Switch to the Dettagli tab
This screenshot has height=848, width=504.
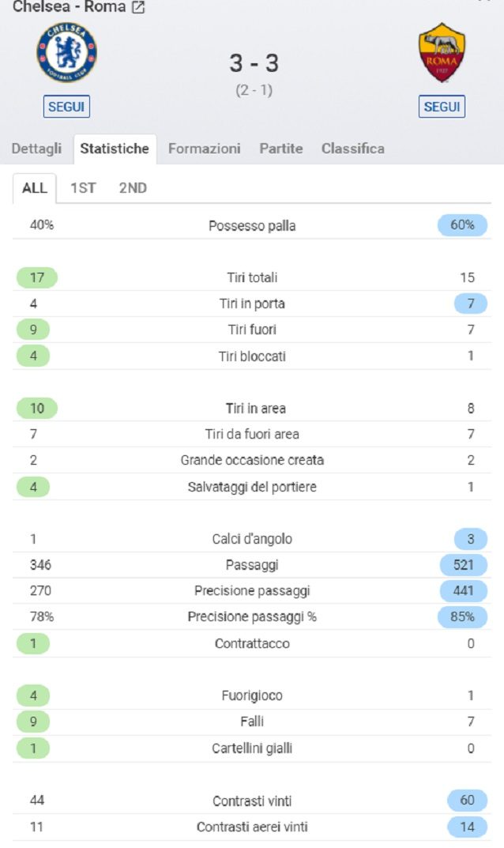coord(37,149)
